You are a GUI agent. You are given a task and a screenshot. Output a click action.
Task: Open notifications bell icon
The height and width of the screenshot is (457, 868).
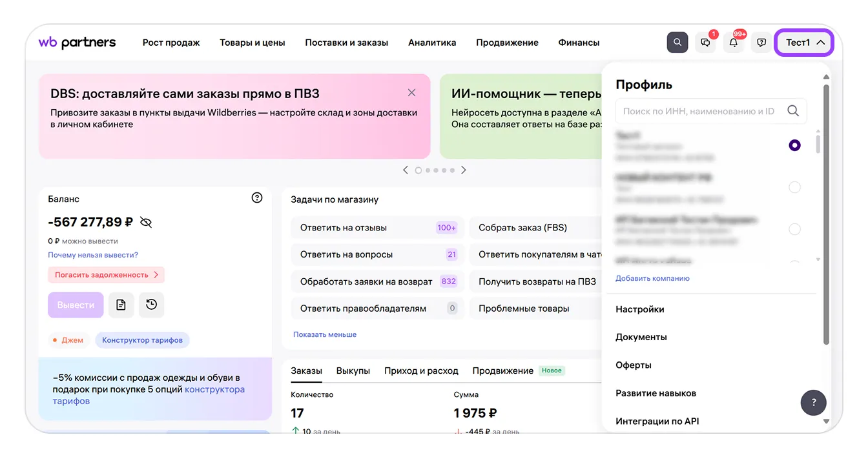734,43
